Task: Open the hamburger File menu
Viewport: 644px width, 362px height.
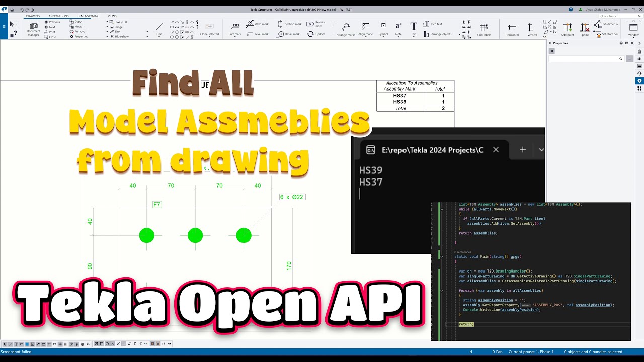Action: (4, 26)
